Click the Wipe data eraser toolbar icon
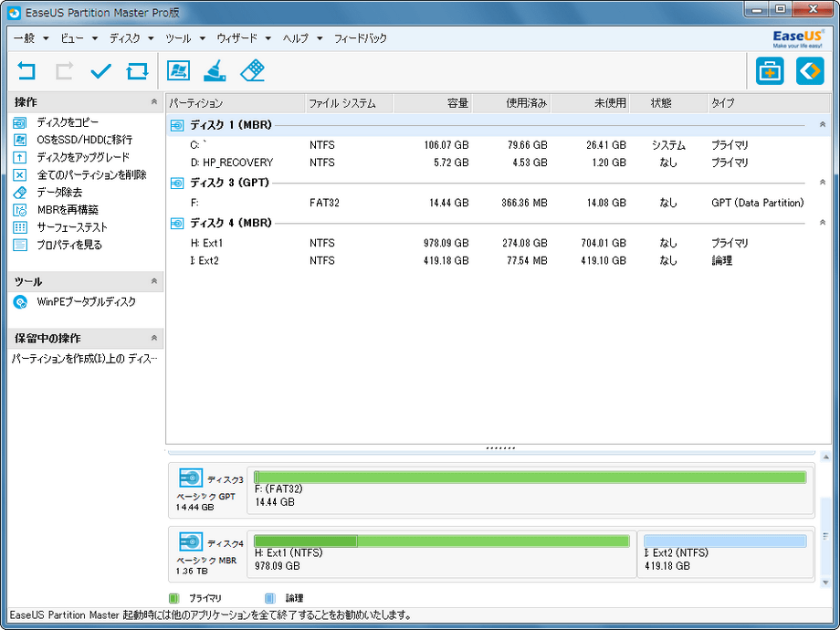Image resolution: width=840 pixels, height=630 pixels. [x=252, y=70]
